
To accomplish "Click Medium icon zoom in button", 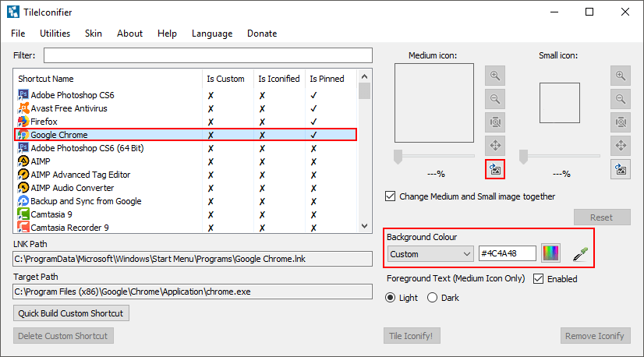I will coord(495,76).
